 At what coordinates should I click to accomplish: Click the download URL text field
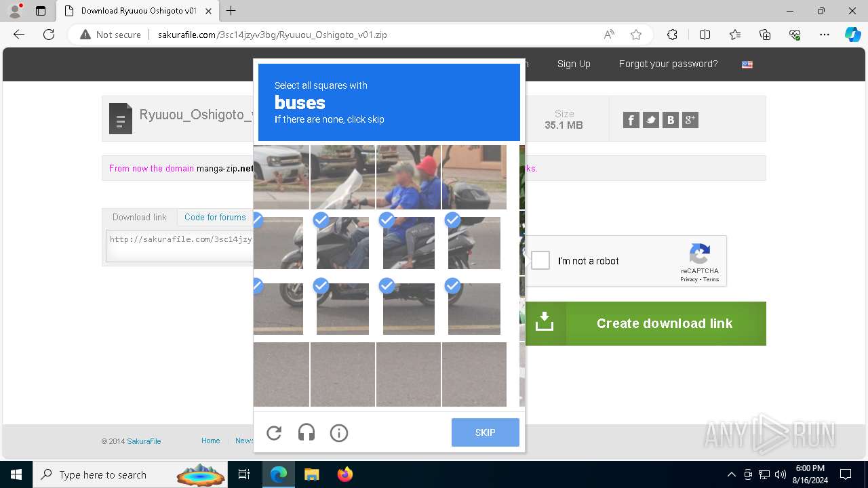point(180,245)
